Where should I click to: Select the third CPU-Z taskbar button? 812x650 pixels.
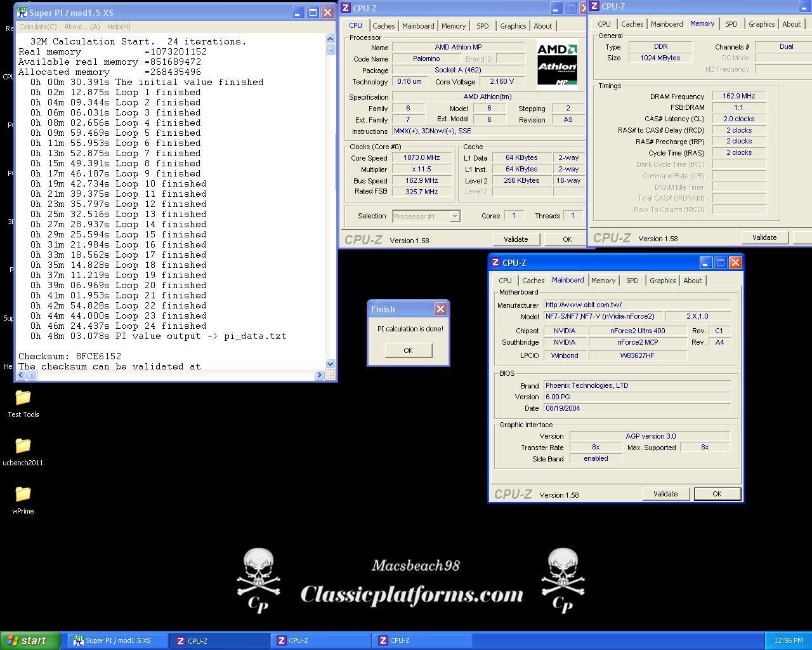click(422, 640)
